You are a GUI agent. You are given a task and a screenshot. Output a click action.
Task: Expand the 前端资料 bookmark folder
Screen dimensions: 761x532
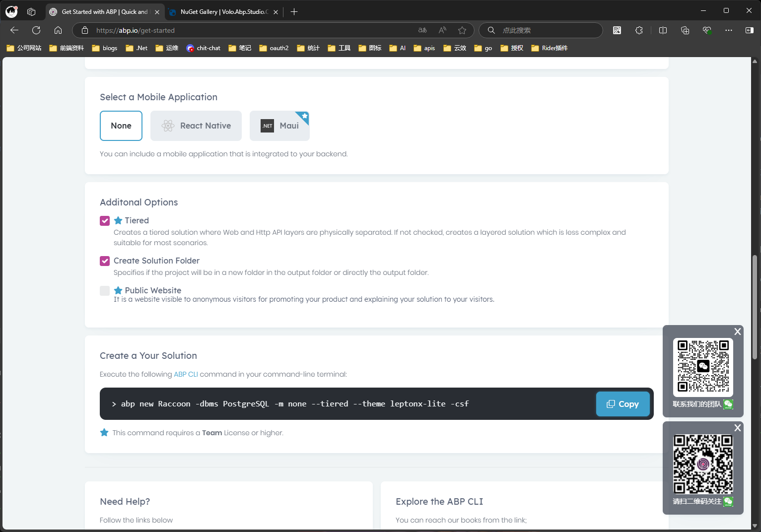(67, 48)
